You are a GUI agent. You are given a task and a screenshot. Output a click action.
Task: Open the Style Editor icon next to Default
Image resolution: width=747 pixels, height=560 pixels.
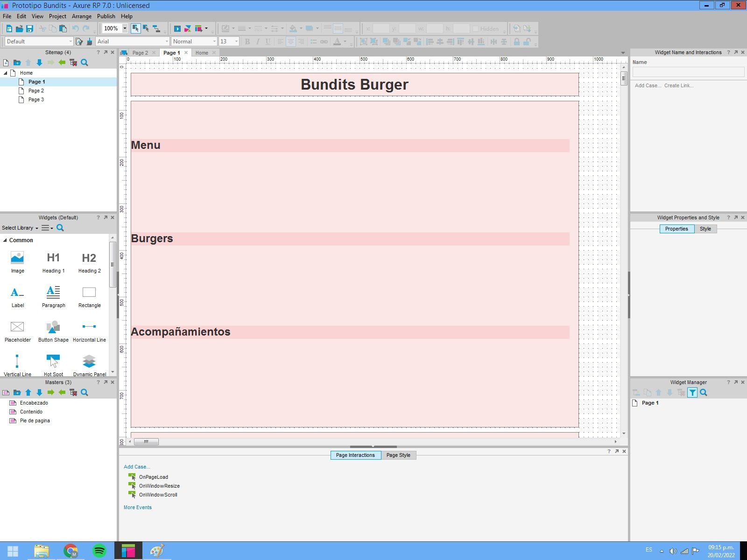pos(79,42)
